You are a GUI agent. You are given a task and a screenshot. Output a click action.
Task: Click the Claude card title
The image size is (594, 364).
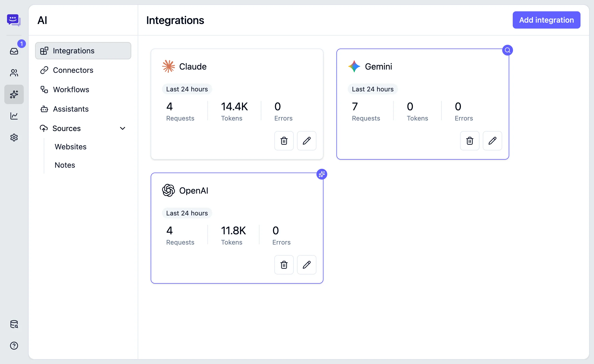pyautogui.click(x=193, y=66)
